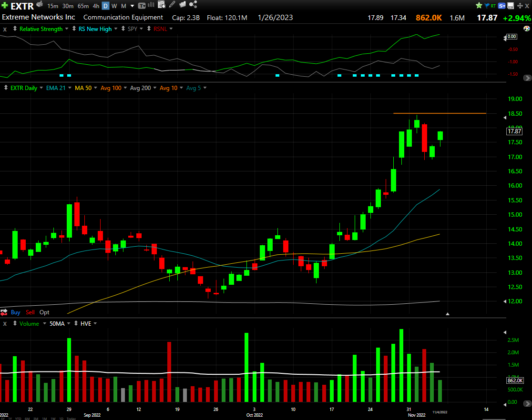Open the Avg 200 dropdown
Image resolution: width=532 pixels, height=420 pixels.
[155, 88]
